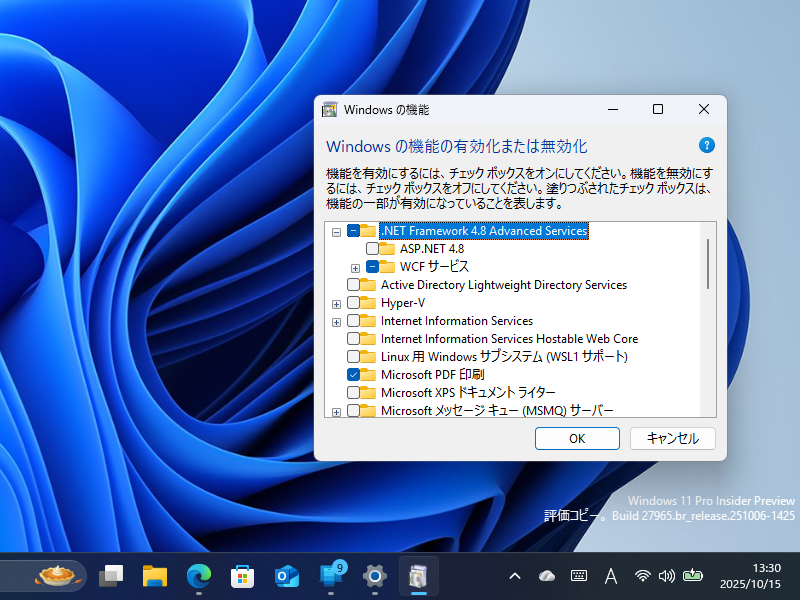This screenshot has height=600, width=800.
Task: Open help with the question mark icon
Action: click(707, 145)
